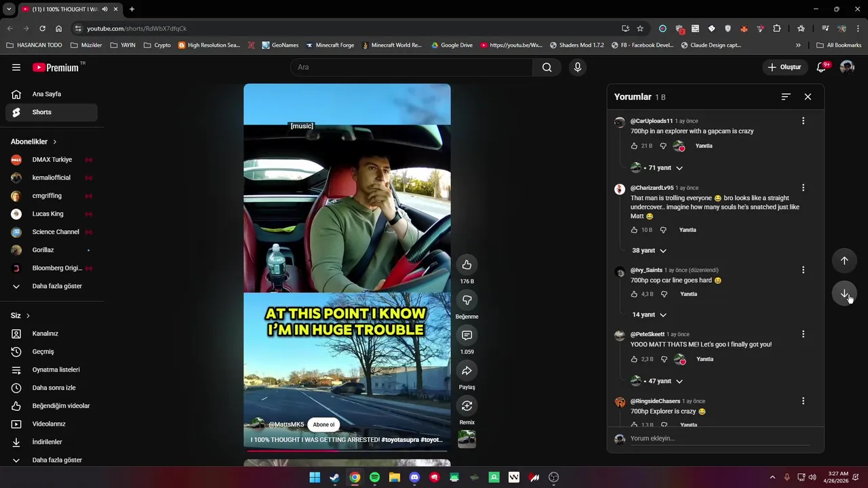Open Chrome extensions puzzle icon
Screen dimensions: 868x488
click(x=777, y=28)
